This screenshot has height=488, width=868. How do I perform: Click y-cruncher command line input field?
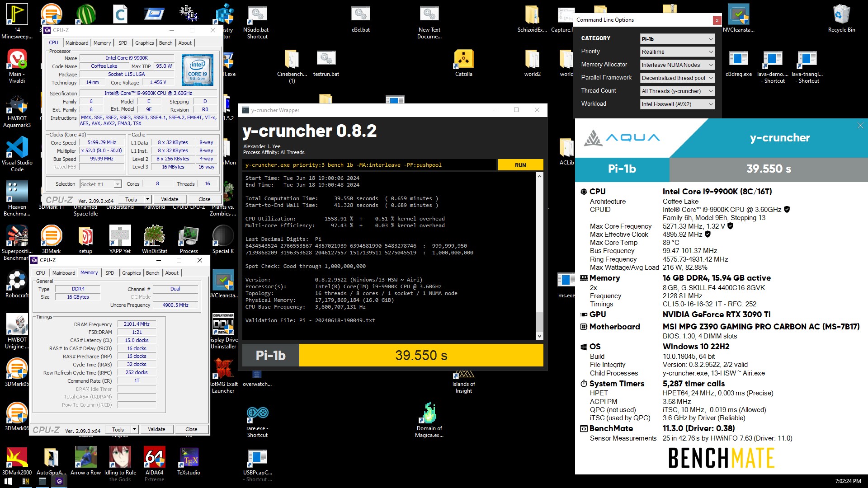click(x=369, y=165)
